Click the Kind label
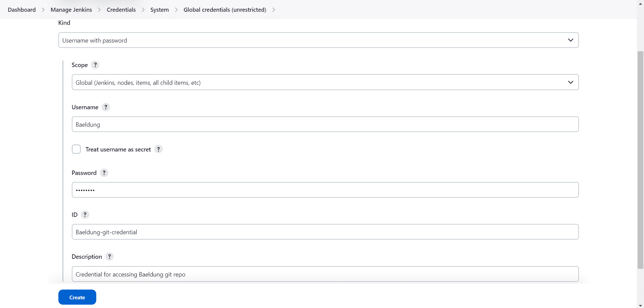The image size is (644, 308). click(64, 23)
